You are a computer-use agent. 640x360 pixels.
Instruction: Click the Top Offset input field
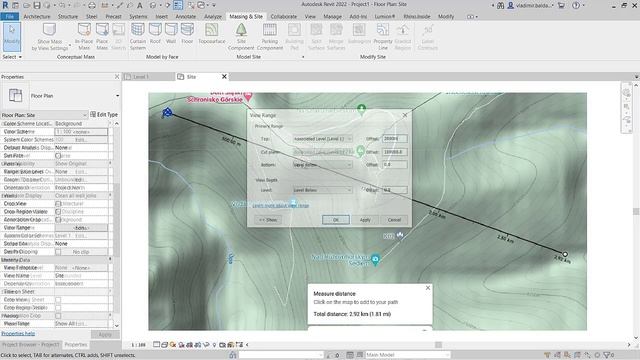[395, 139]
